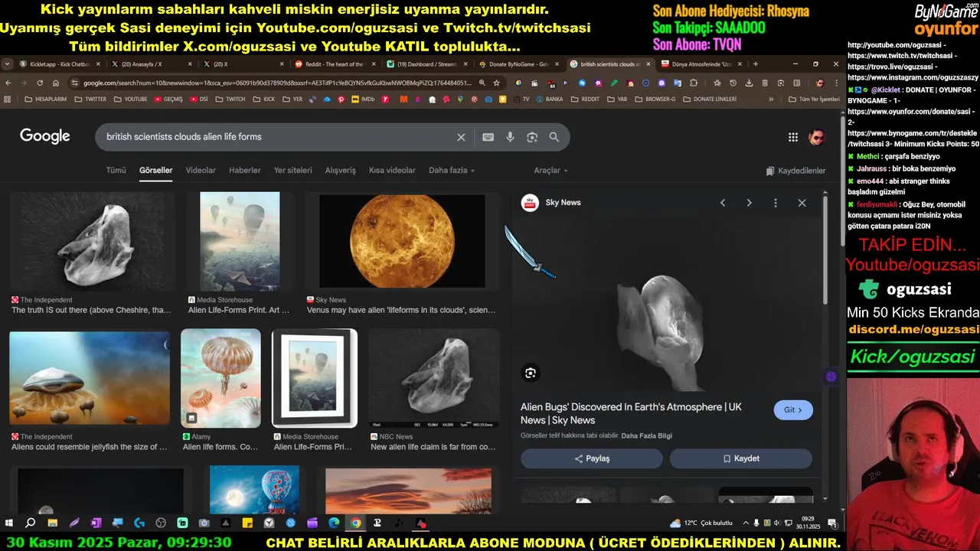
Task: Open Chrome from the taskbar
Action: (355, 523)
